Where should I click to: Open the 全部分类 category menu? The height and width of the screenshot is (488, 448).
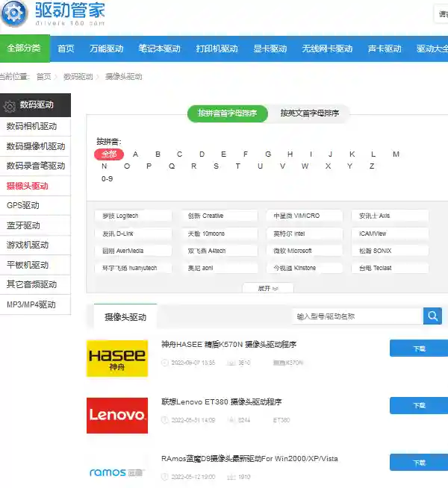coord(24,49)
